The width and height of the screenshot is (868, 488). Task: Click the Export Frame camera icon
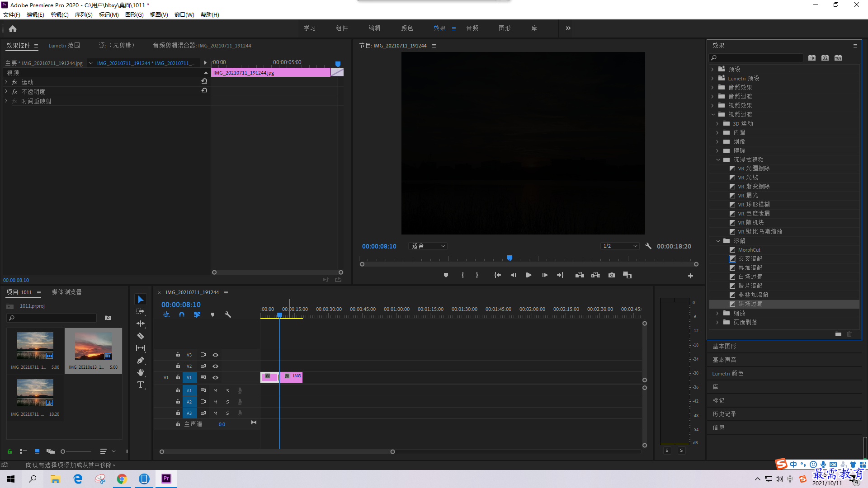[x=612, y=275]
